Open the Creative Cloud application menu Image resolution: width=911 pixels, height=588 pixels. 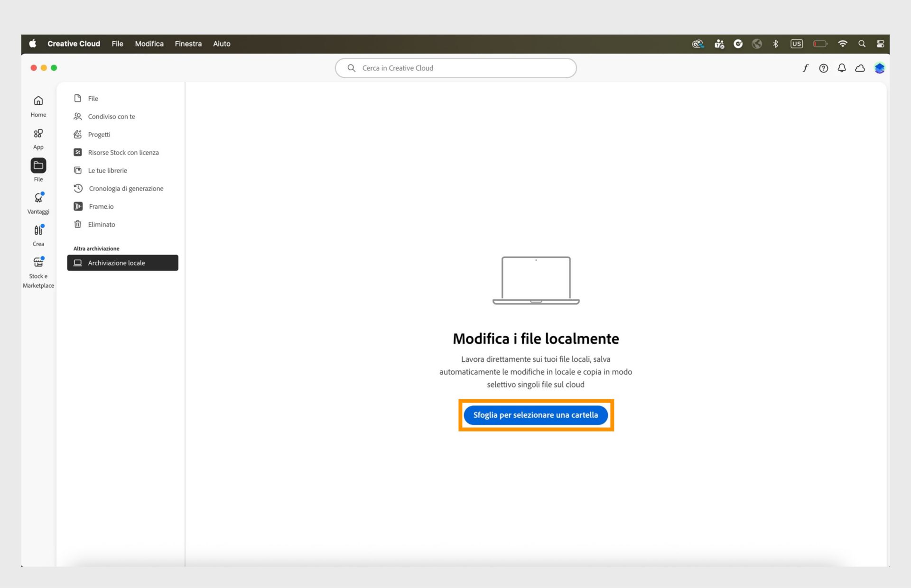[74, 44]
